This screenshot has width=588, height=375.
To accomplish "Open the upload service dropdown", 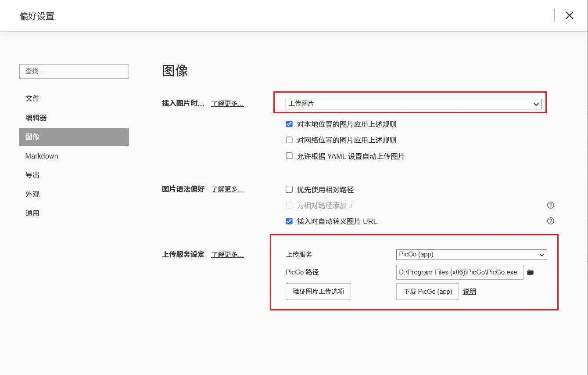I will (x=472, y=254).
